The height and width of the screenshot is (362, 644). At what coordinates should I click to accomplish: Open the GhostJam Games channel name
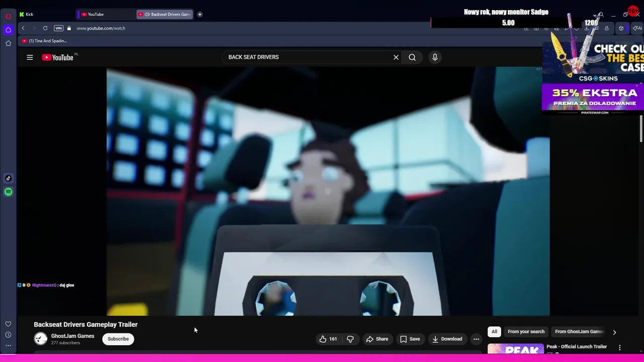(x=72, y=336)
